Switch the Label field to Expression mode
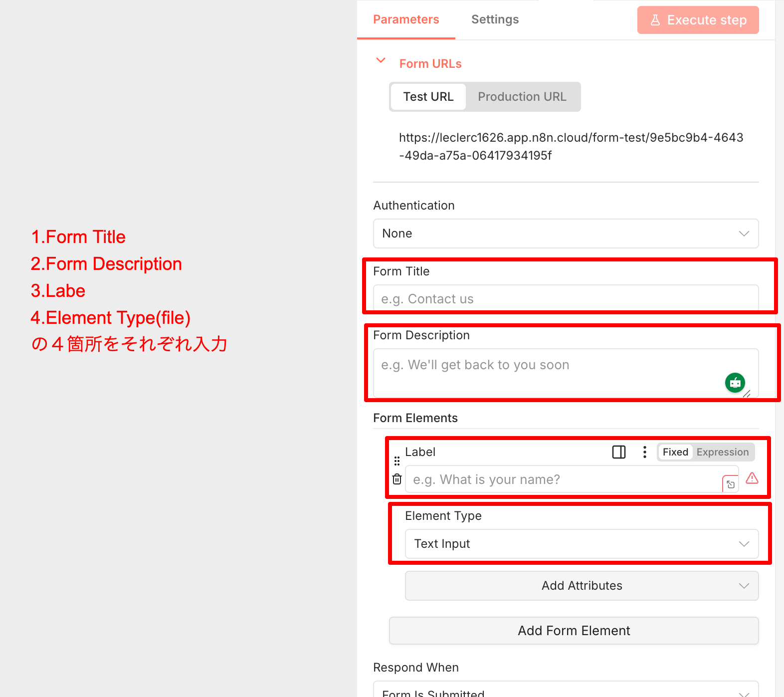 [x=722, y=452]
